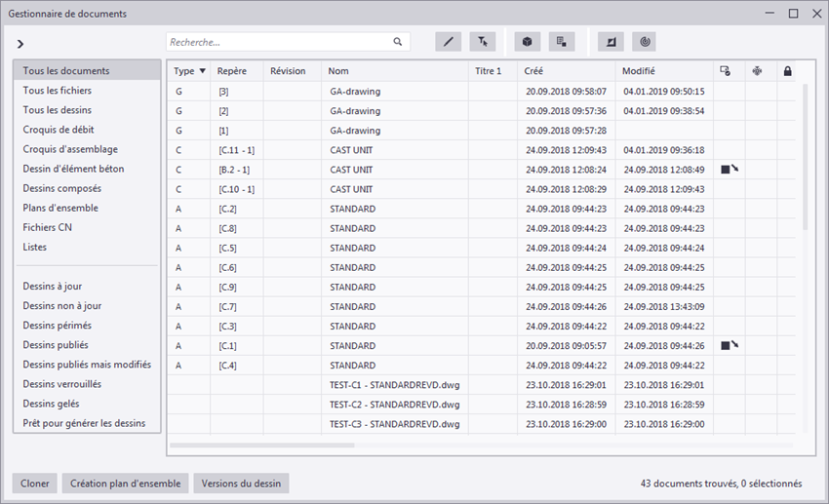This screenshot has height=504, width=829.
Task: Click change marker icon in row B.2 - 1
Action: (729, 170)
